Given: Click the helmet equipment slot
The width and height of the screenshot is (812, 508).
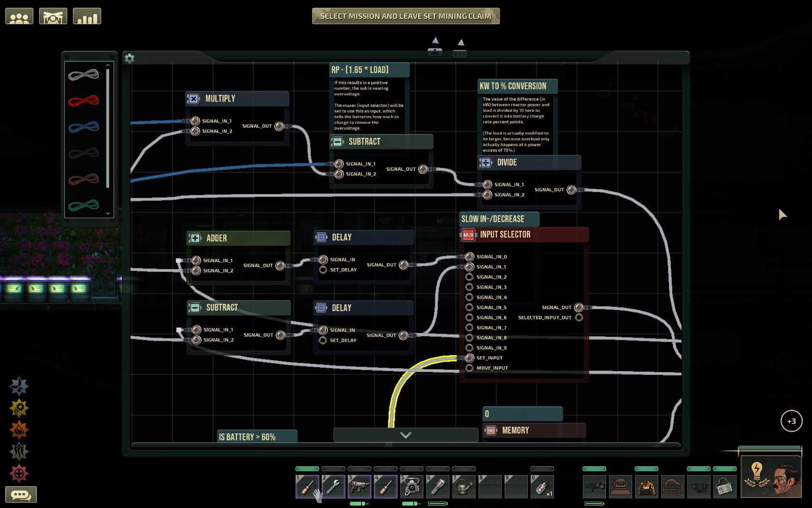Looking at the screenshot, I should (621, 486).
